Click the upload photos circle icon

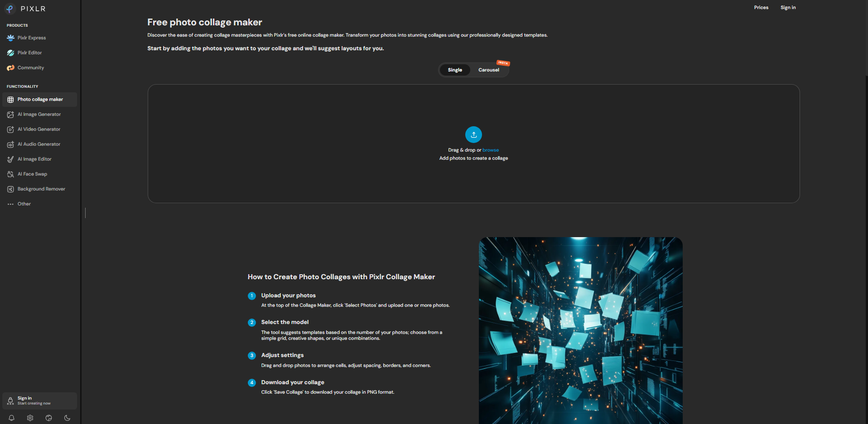tap(473, 134)
